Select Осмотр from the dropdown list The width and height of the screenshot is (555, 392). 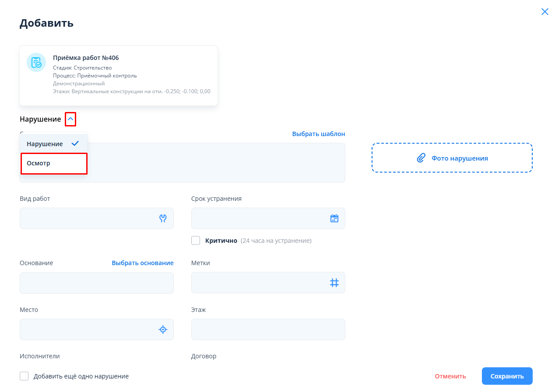(x=53, y=163)
